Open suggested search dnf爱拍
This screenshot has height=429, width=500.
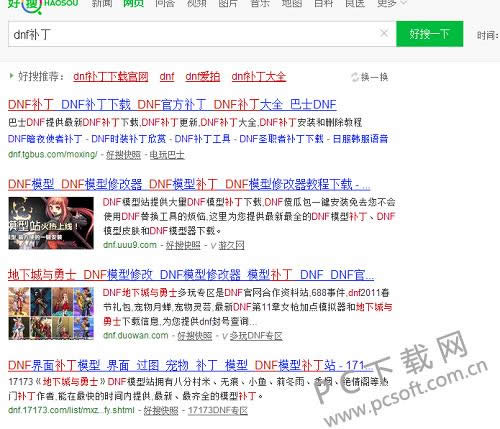(x=203, y=77)
